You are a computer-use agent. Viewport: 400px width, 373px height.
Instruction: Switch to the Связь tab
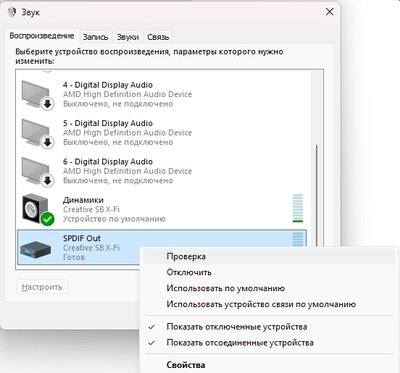coord(158,37)
